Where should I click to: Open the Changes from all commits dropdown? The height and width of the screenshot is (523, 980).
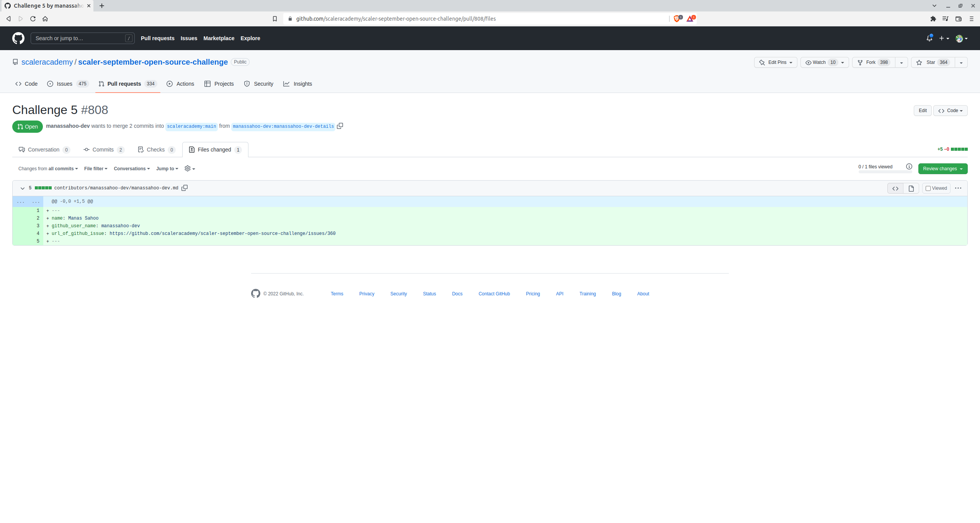(x=48, y=168)
